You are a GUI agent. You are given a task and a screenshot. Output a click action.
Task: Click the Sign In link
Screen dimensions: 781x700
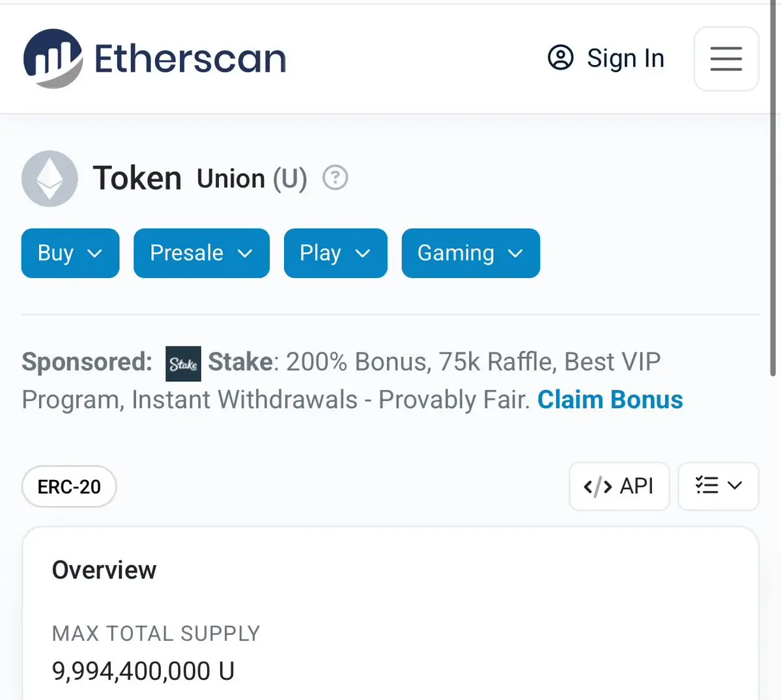click(625, 58)
